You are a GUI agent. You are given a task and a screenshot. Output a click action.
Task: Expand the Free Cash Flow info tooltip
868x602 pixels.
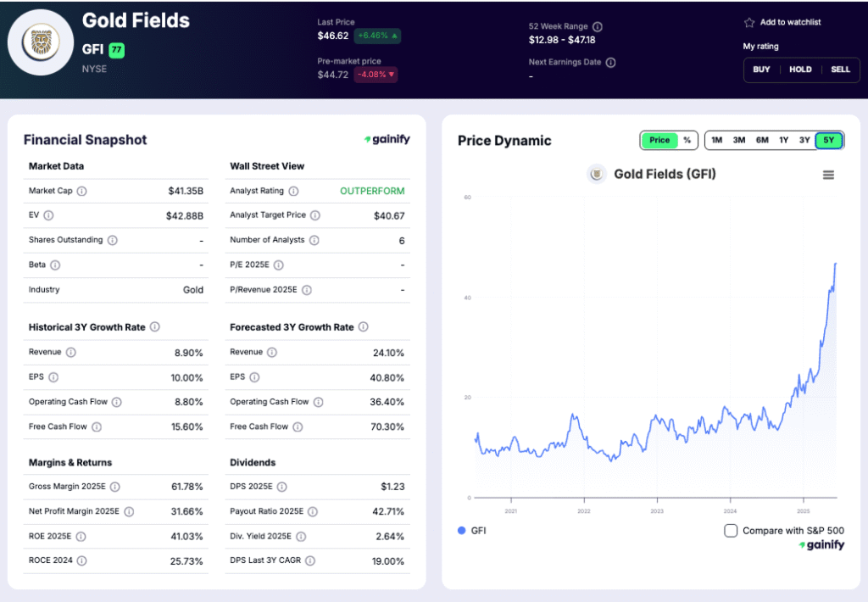coord(96,426)
